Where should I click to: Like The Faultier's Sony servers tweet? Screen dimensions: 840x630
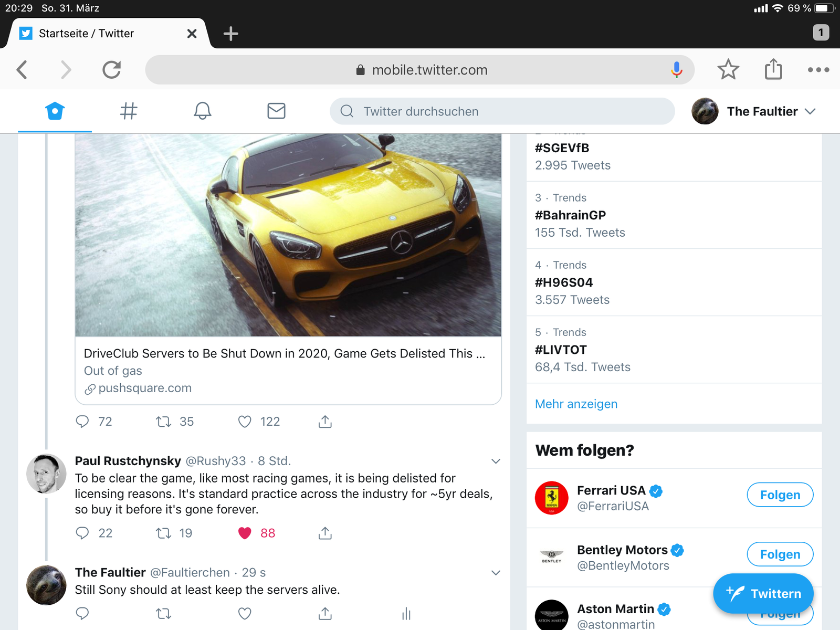(245, 613)
